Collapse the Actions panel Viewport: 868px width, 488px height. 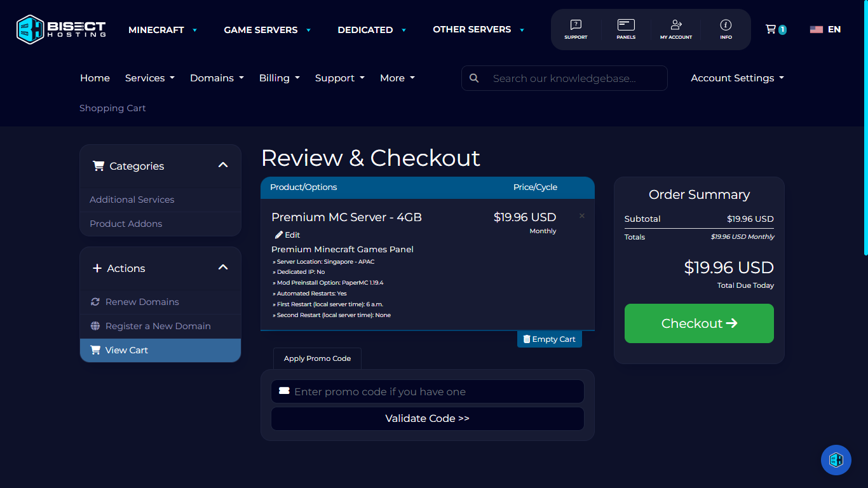pos(223,268)
